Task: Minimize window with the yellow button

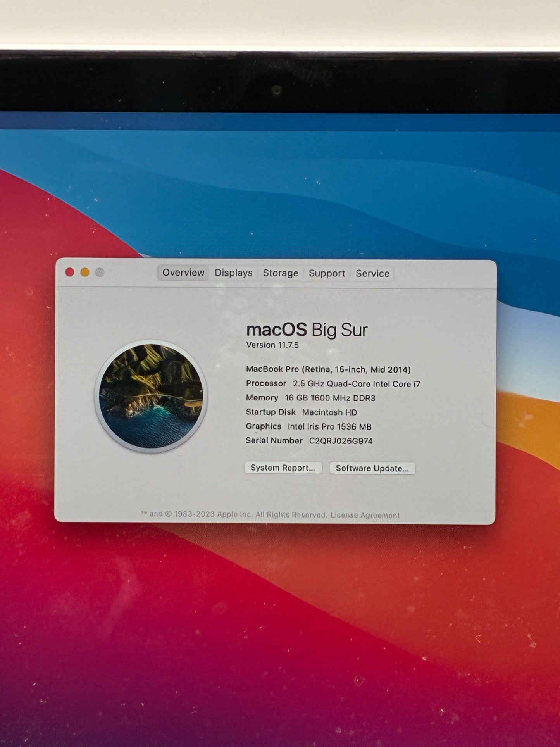Action: pos(85,272)
